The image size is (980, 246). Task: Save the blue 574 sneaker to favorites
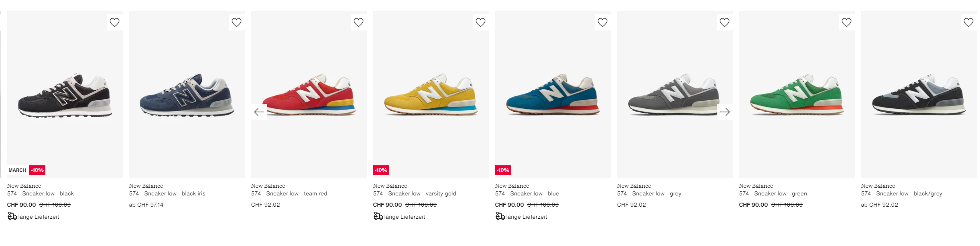(603, 22)
